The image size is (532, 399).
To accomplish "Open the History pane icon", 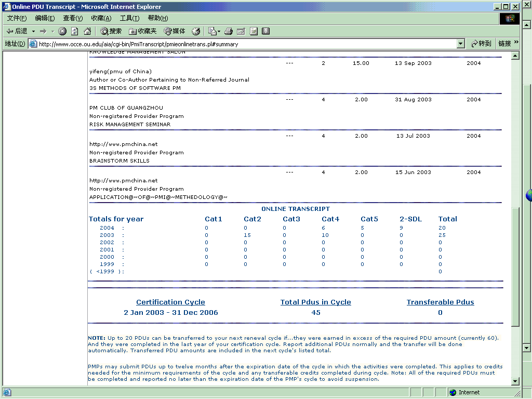I will click(196, 31).
